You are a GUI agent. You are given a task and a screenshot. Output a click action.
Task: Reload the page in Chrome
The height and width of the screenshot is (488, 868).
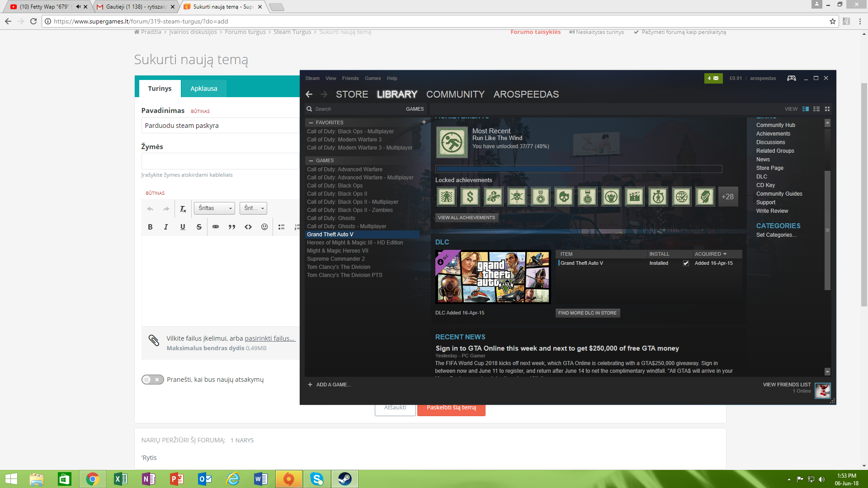click(x=33, y=21)
